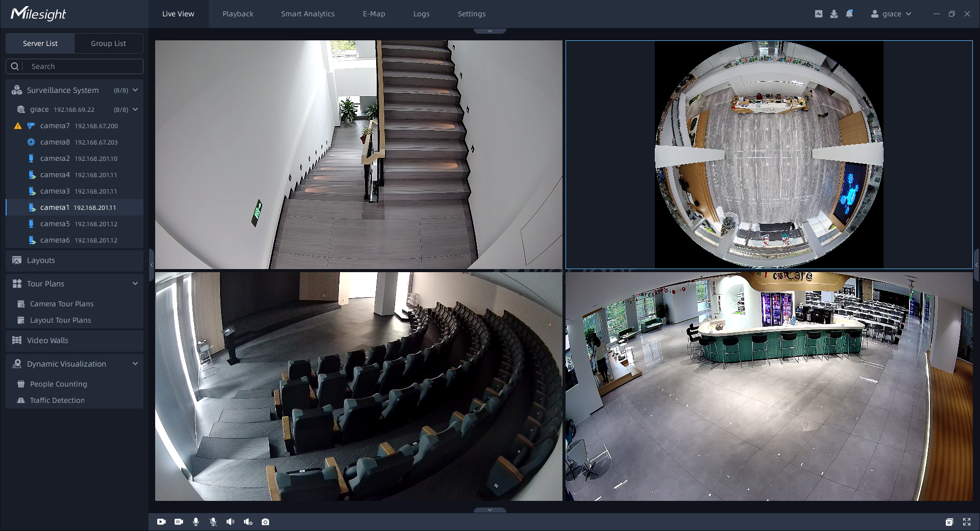980x531 pixels.
Task: Click the Video Walls icon
Action: click(x=17, y=341)
